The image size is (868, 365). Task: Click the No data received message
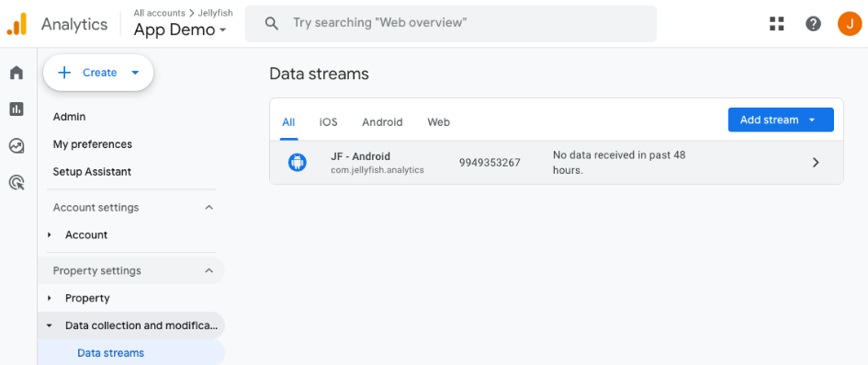(x=619, y=163)
